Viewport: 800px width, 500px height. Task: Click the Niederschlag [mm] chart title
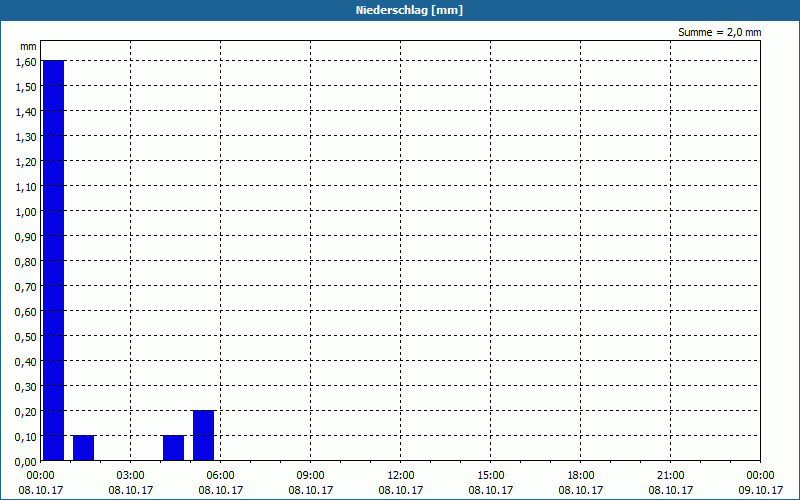point(409,10)
